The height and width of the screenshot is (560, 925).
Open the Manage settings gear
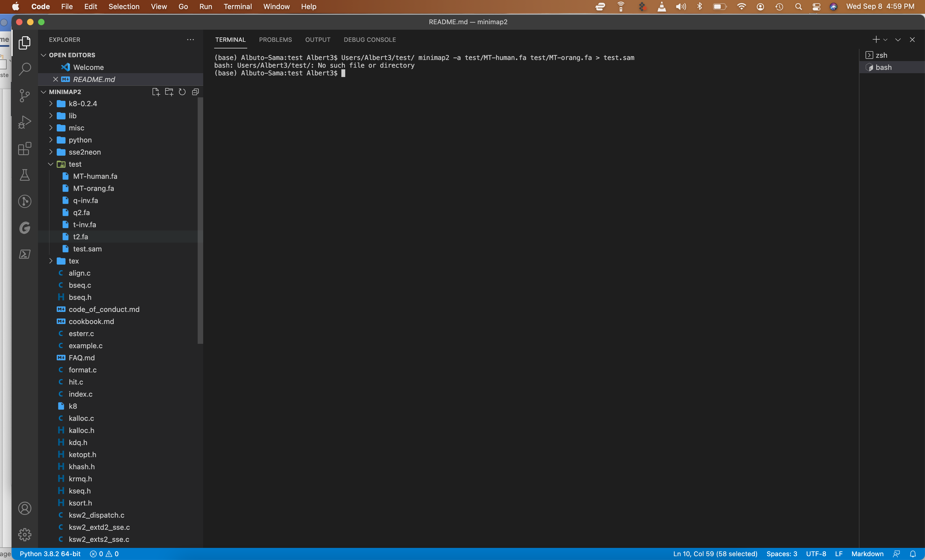[25, 534]
